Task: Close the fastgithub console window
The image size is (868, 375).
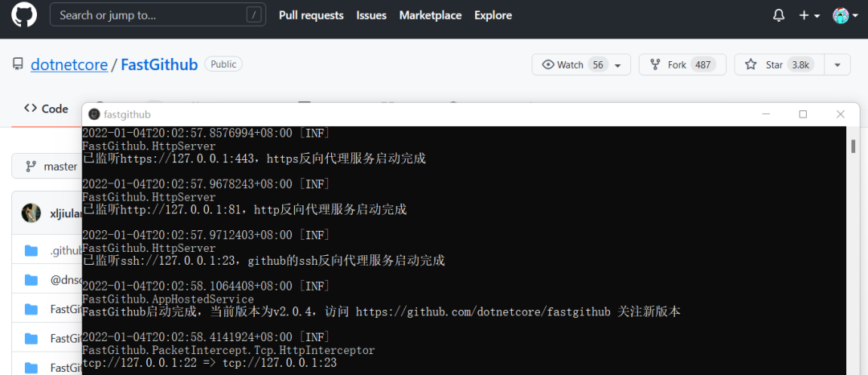Action: click(841, 114)
